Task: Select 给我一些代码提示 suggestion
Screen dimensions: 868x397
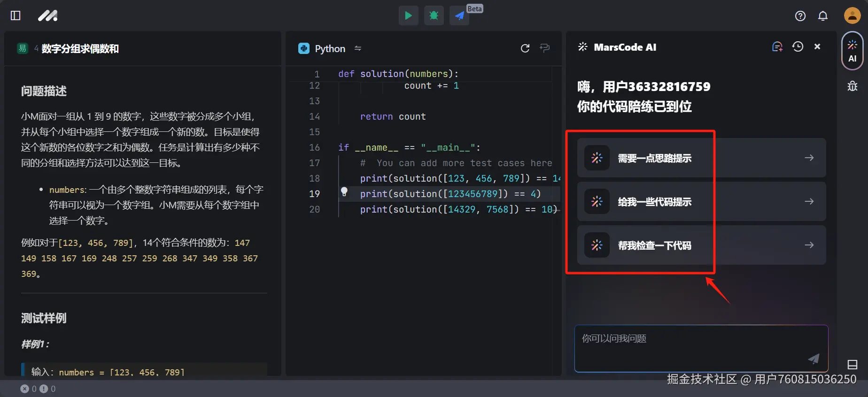Action: click(x=701, y=201)
